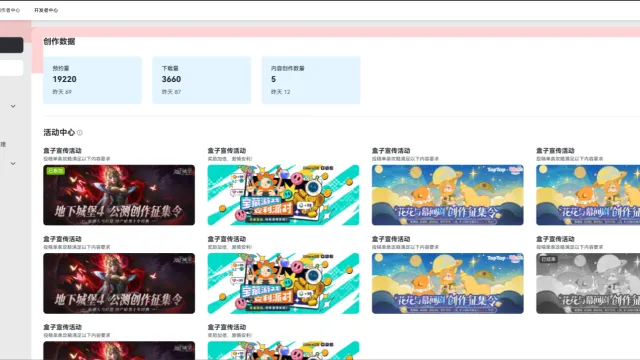Open the first row's 花花与幕间剧 banner with TapTap logo
Screen dimensions: 640x360
tap(448, 195)
